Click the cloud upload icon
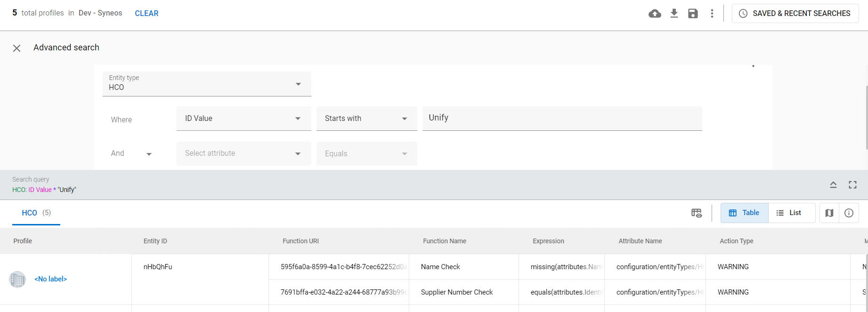 click(x=655, y=14)
